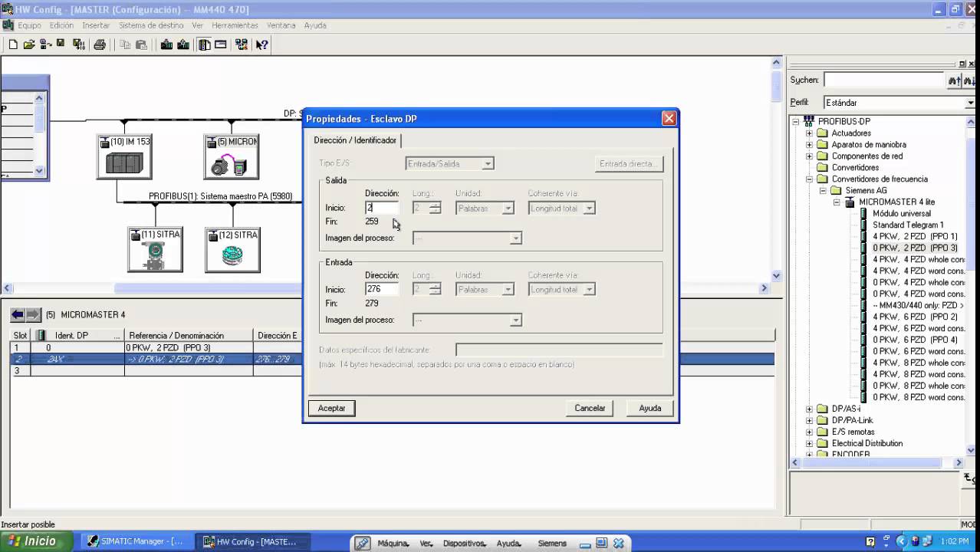This screenshot has height=552, width=980.
Task: Expand the Aparatos de maniobra folder
Action: point(809,145)
